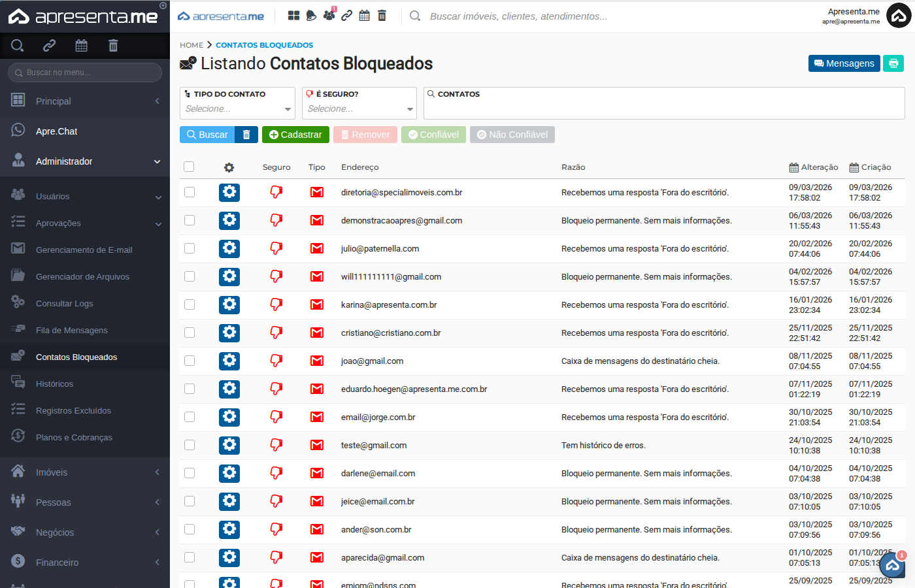
Task: Click the green Cadastrar button
Action: pos(295,135)
